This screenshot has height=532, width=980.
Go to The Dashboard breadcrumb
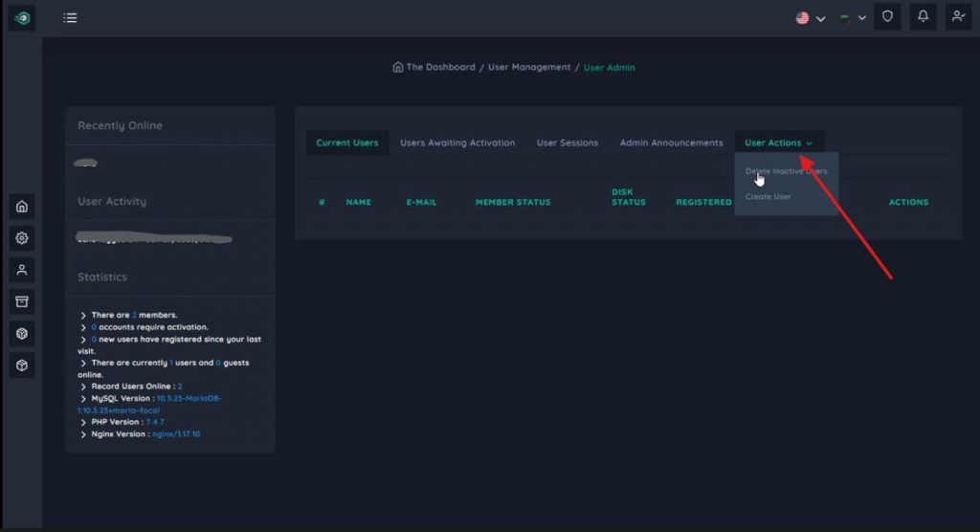tap(440, 67)
